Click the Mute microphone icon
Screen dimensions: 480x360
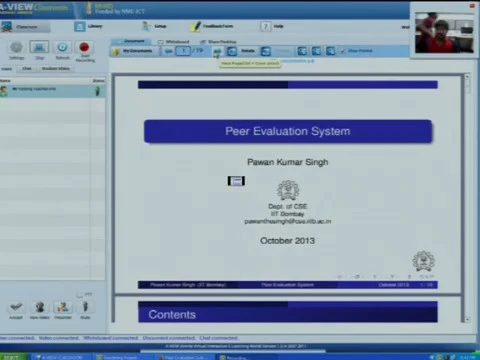point(85,307)
